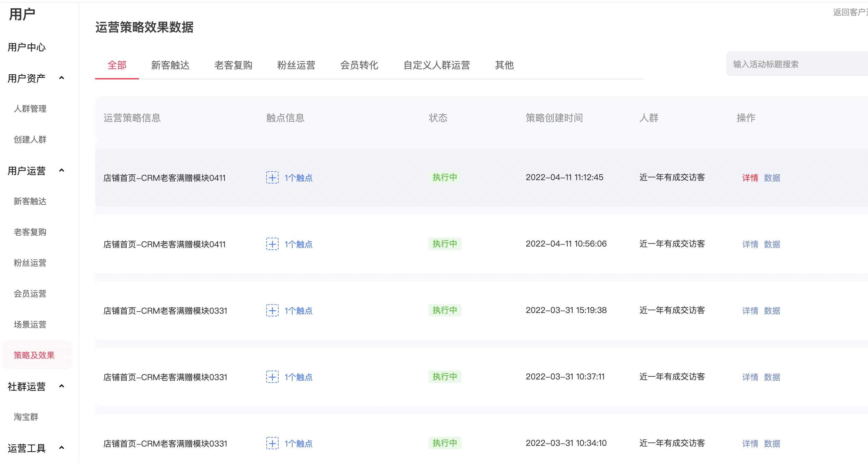Click touchpoint icon in 10:56:06 row
This screenshot has height=463, width=868.
[272, 244]
